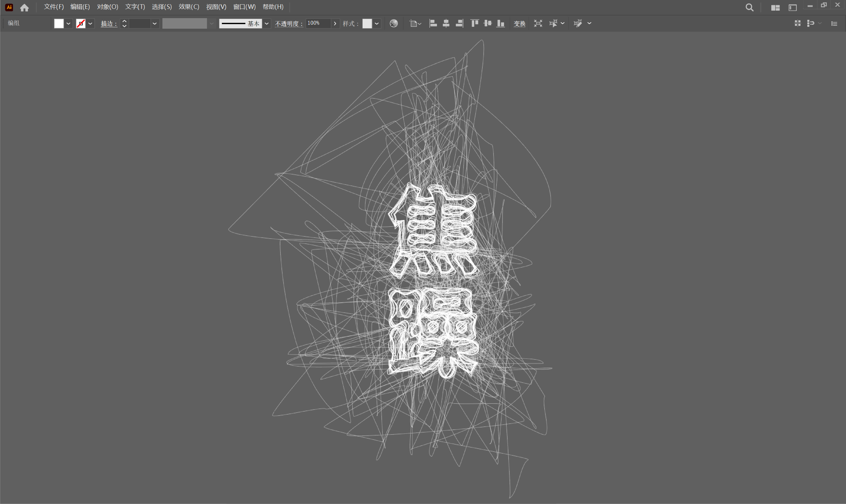Expand the Select Similar Objects options arrow

(562, 23)
